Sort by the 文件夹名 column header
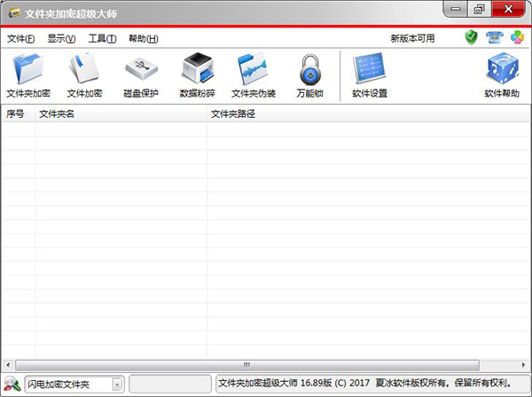 121,114
